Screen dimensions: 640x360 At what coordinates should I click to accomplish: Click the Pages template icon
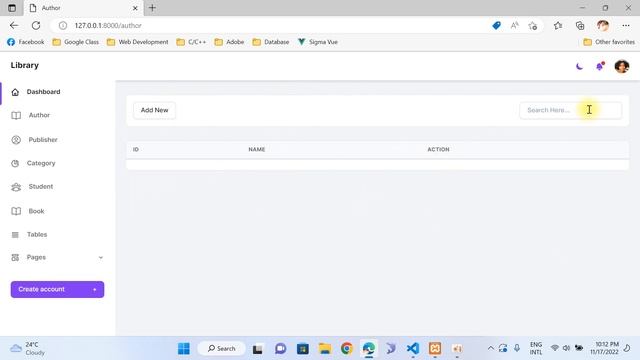pos(15,258)
